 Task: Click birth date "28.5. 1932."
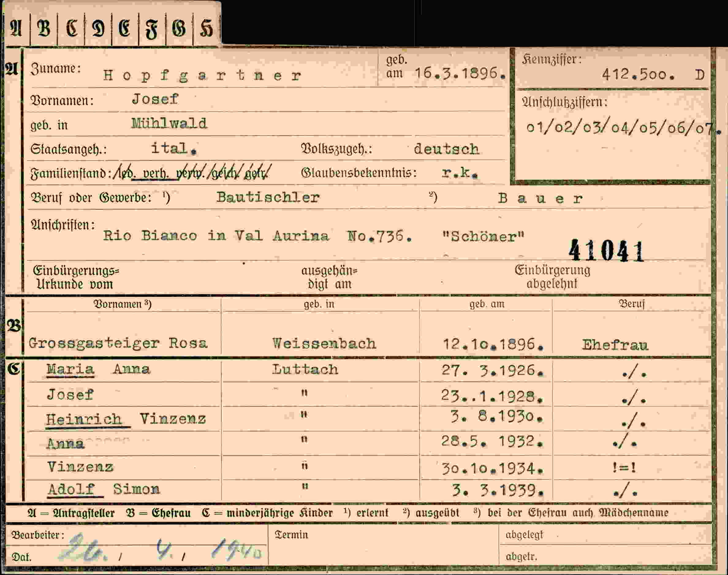(492, 441)
